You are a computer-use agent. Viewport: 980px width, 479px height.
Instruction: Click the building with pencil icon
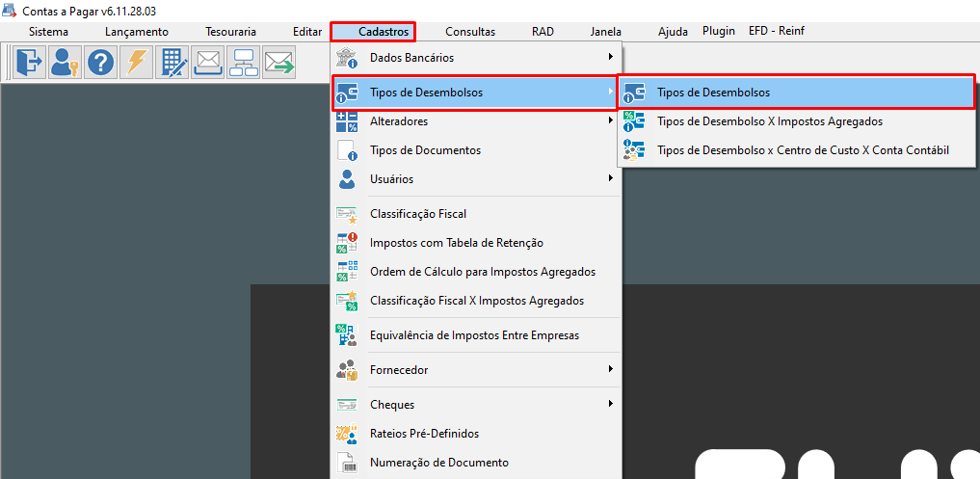[x=172, y=63]
